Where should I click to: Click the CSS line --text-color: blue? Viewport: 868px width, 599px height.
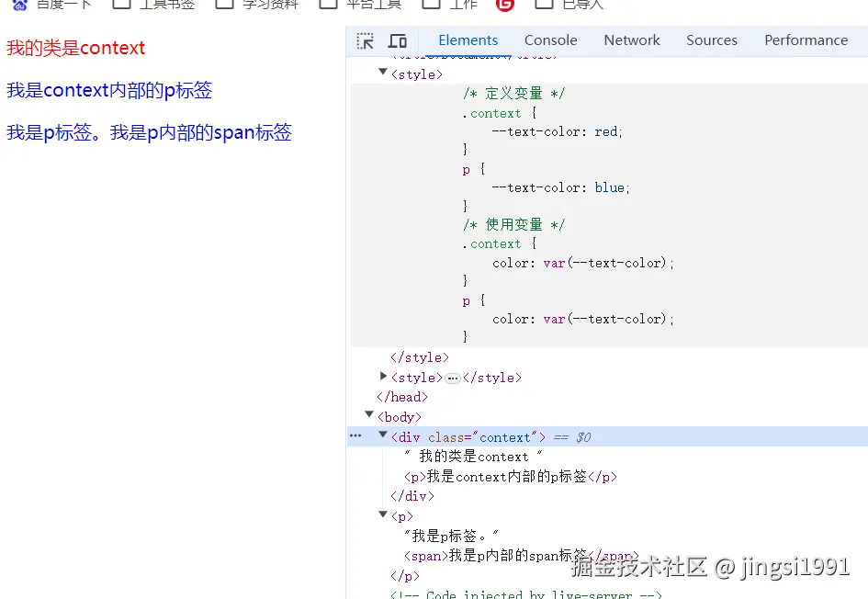click(561, 187)
